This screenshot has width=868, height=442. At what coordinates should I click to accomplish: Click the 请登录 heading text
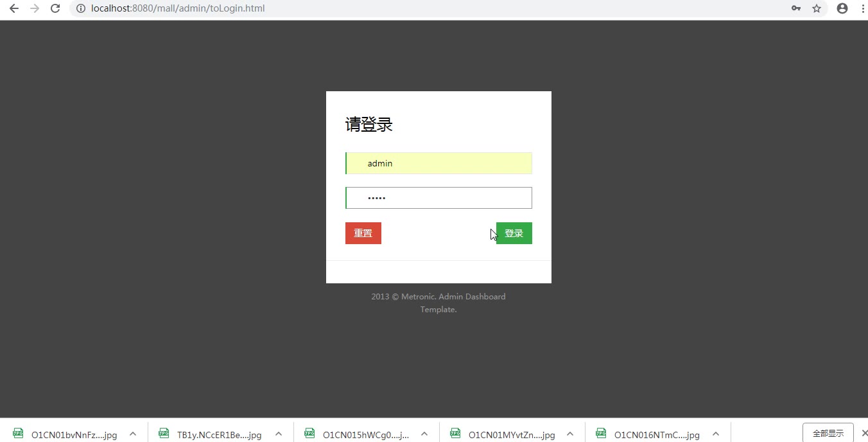click(369, 125)
